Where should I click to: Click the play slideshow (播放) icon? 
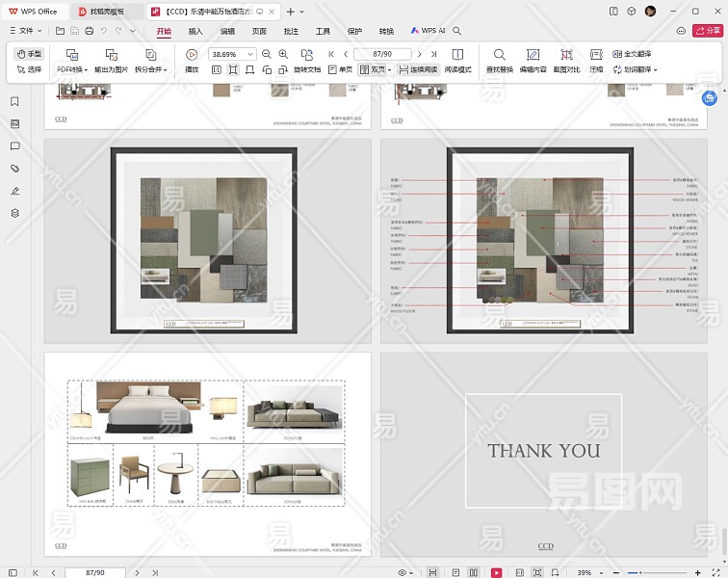[192, 55]
